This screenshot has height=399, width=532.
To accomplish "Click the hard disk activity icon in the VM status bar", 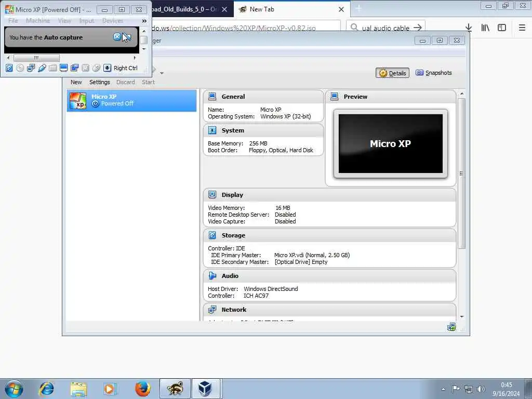I will [x=9, y=68].
